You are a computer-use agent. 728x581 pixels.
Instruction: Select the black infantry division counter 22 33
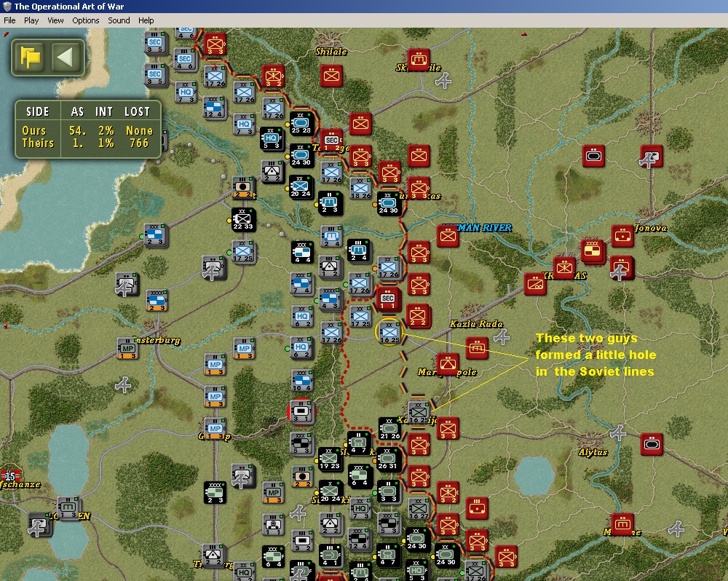tap(243, 219)
